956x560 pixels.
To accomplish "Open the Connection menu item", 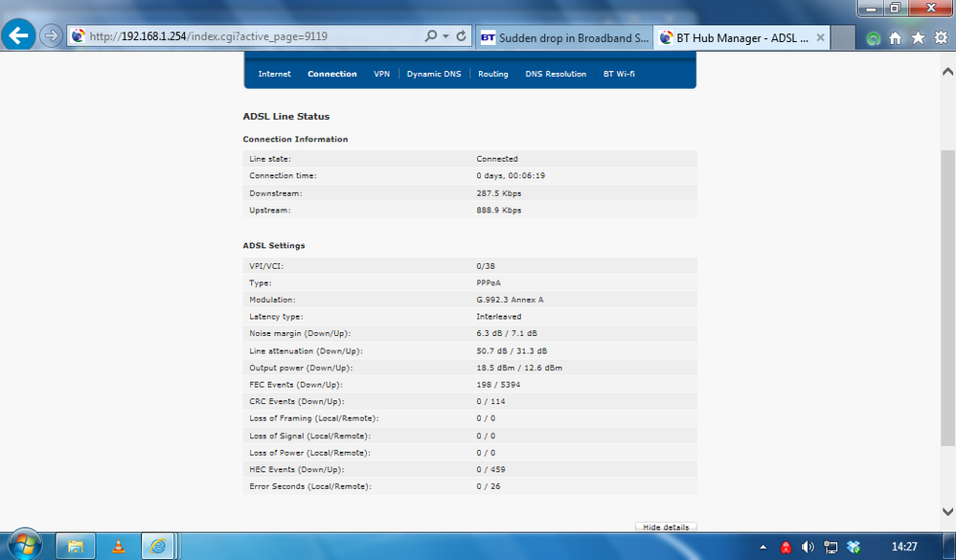I will point(332,74).
